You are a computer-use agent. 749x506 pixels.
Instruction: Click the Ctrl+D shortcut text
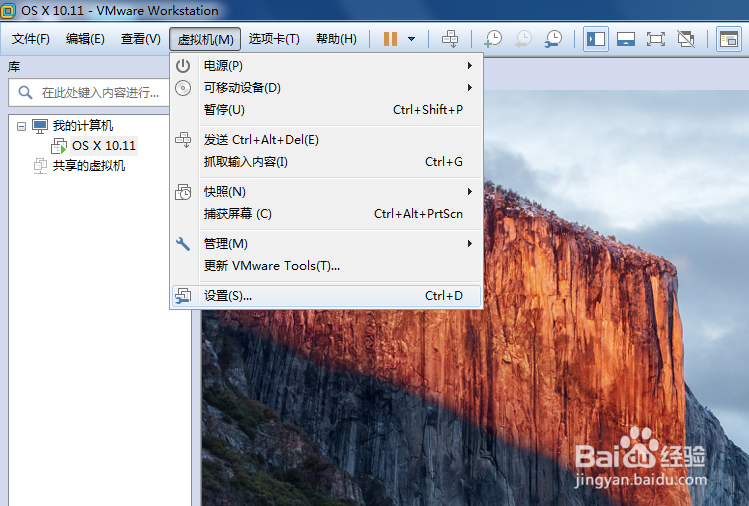444,296
